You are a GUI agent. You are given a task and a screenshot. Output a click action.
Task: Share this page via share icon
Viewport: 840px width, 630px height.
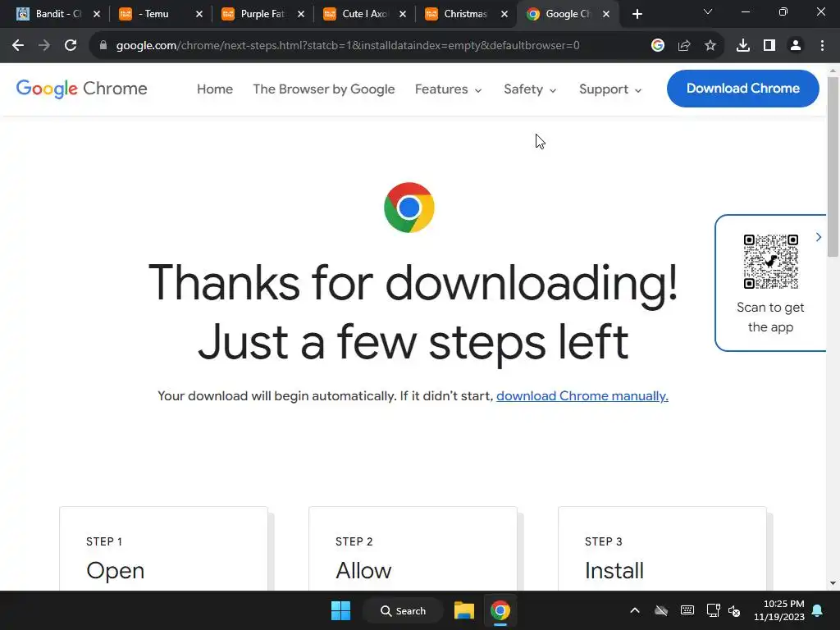point(684,46)
